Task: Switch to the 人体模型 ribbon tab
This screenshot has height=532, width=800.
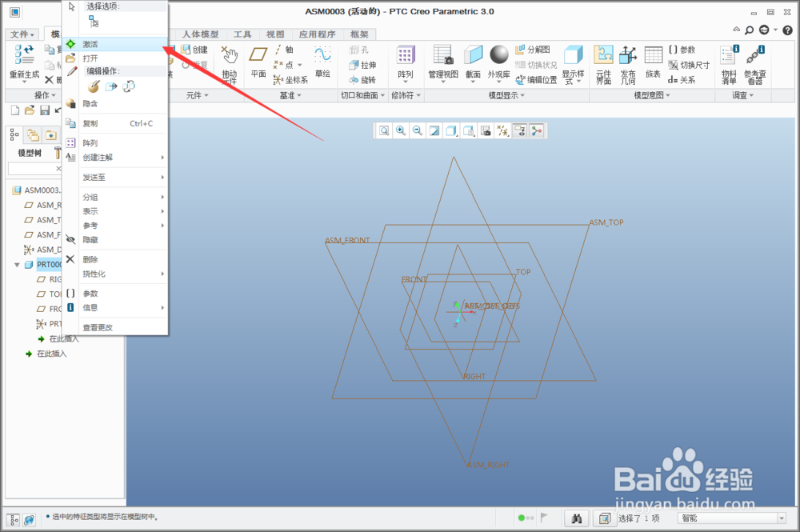Action: coord(201,34)
